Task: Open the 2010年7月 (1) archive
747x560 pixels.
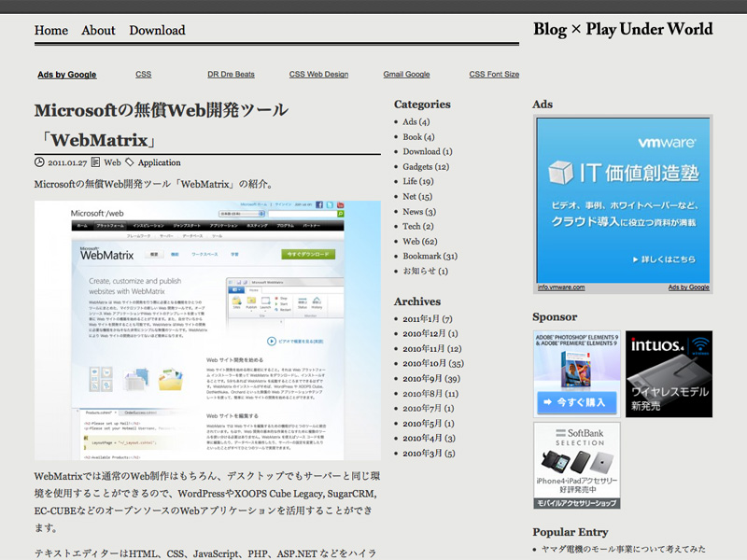Action: pyautogui.click(x=429, y=409)
